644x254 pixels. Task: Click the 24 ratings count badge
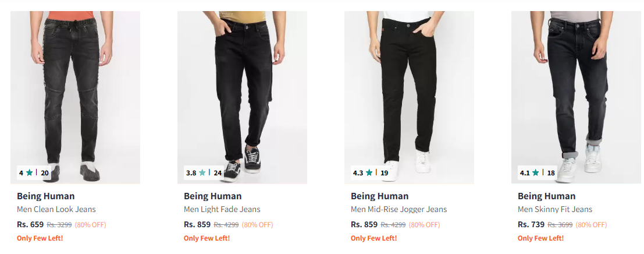coord(218,173)
